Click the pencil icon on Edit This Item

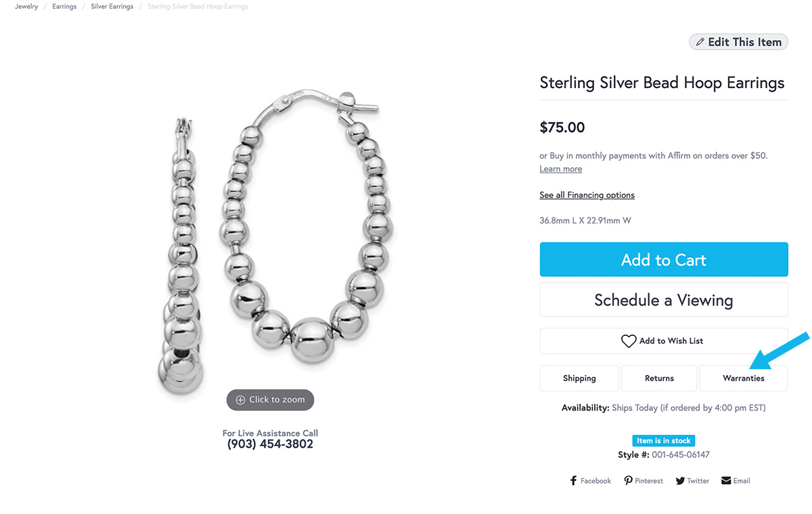tap(700, 42)
